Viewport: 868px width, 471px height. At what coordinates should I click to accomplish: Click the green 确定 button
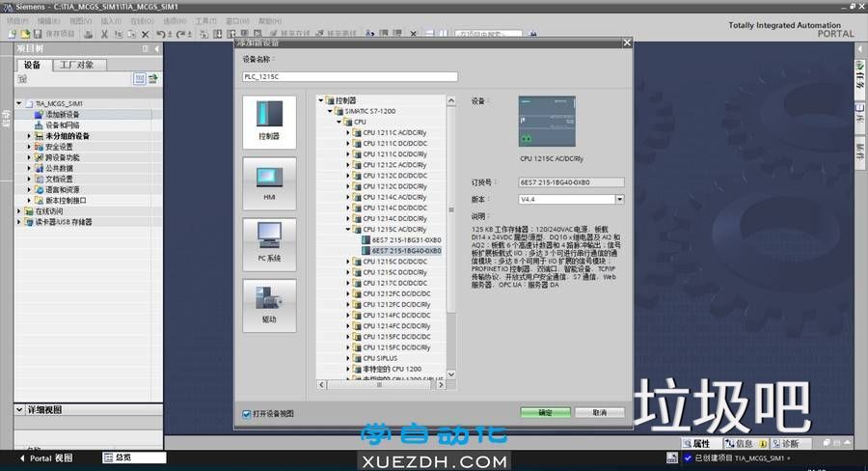click(x=545, y=413)
